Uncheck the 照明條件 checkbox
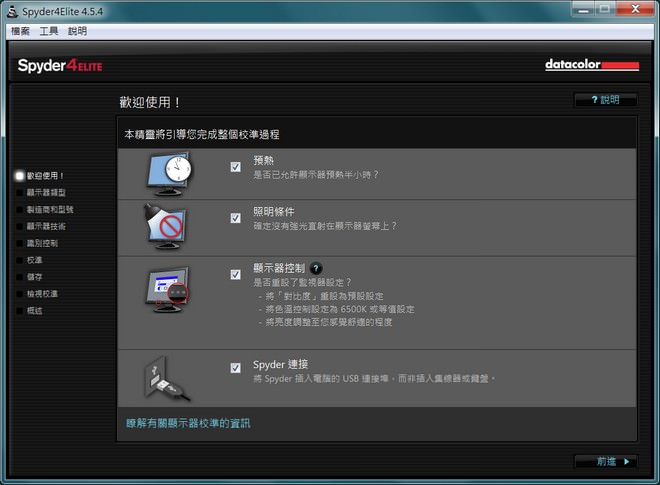 (x=236, y=218)
